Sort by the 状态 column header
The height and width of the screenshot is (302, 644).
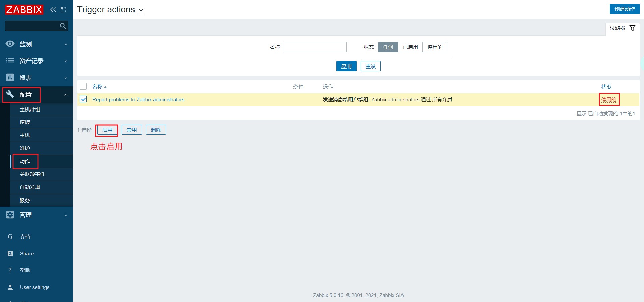(606, 87)
